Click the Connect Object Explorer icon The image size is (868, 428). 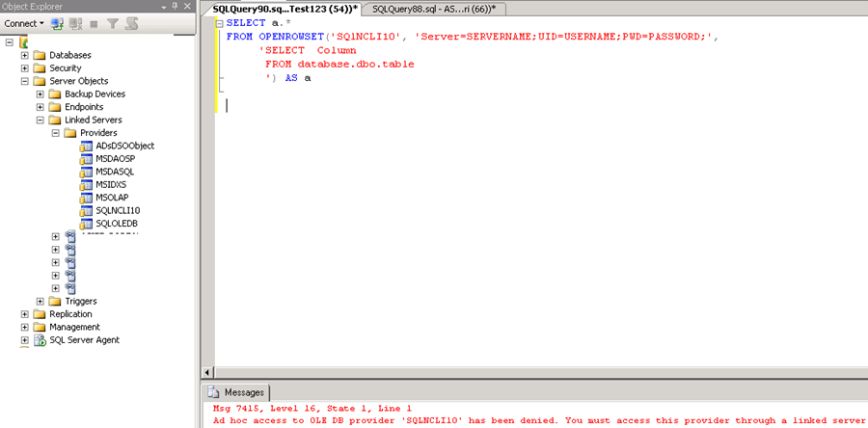57,23
